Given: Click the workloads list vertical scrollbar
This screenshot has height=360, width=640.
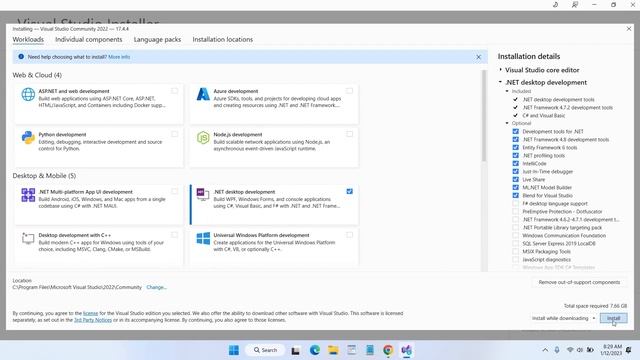Looking at the screenshot, I should [484, 116].
